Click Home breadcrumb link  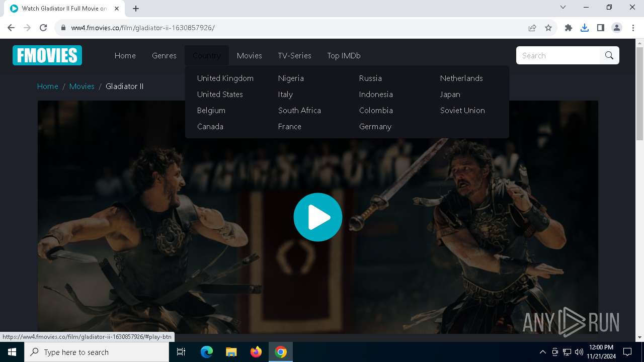48,86
